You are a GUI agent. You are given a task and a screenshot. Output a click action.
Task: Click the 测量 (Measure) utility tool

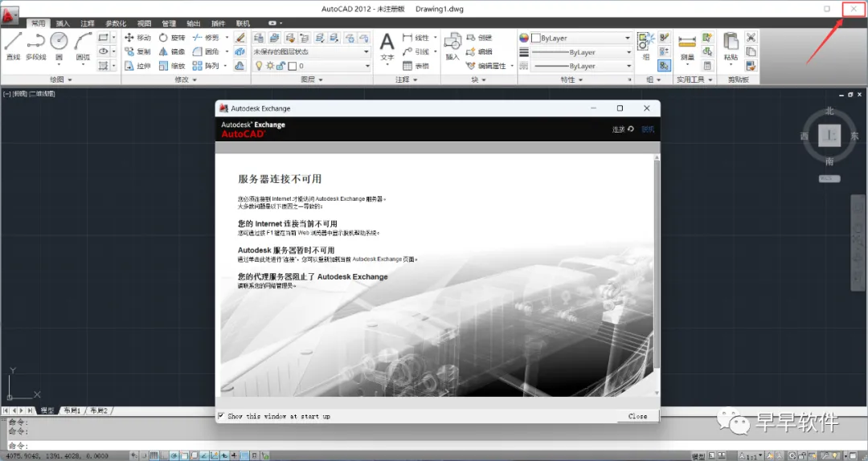pyautogui.click(x=687, y=47)
